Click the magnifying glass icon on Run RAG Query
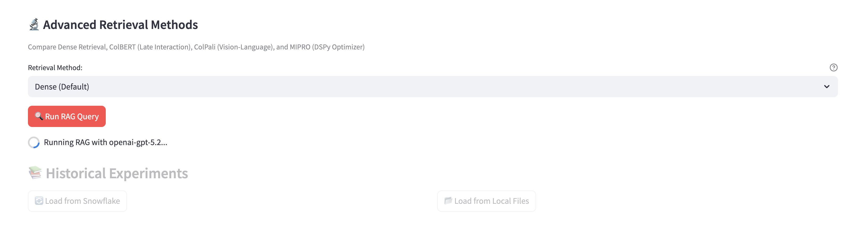The height and width of the screenshot is (233, 868). pos(39,116)
